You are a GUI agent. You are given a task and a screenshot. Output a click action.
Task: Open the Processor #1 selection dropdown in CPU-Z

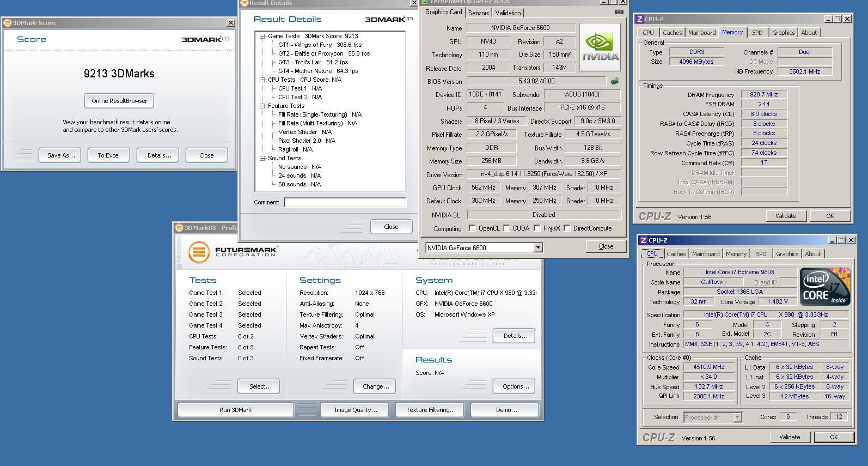point(737,417)
